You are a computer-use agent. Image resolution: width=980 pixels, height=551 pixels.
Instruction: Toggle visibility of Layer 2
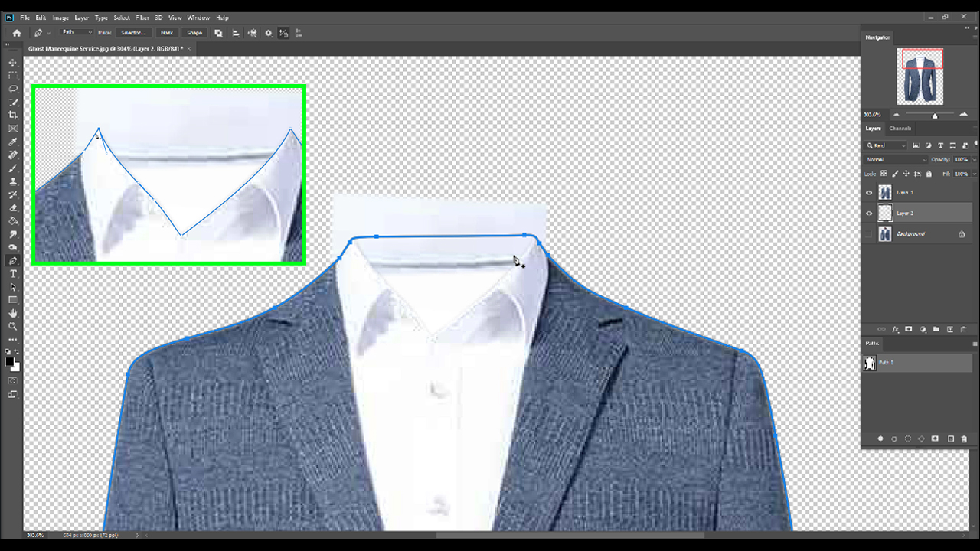tap(869, 214)
